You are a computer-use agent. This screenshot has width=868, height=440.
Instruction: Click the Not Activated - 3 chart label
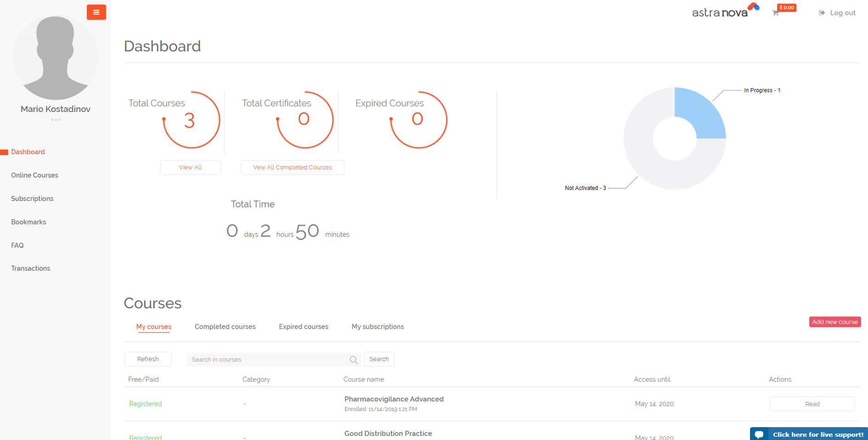[585, 188]
